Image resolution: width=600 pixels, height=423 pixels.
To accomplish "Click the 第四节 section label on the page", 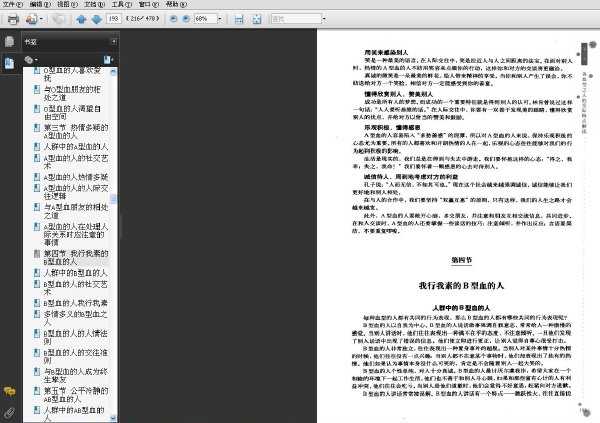I will click(x=461, y=260).
